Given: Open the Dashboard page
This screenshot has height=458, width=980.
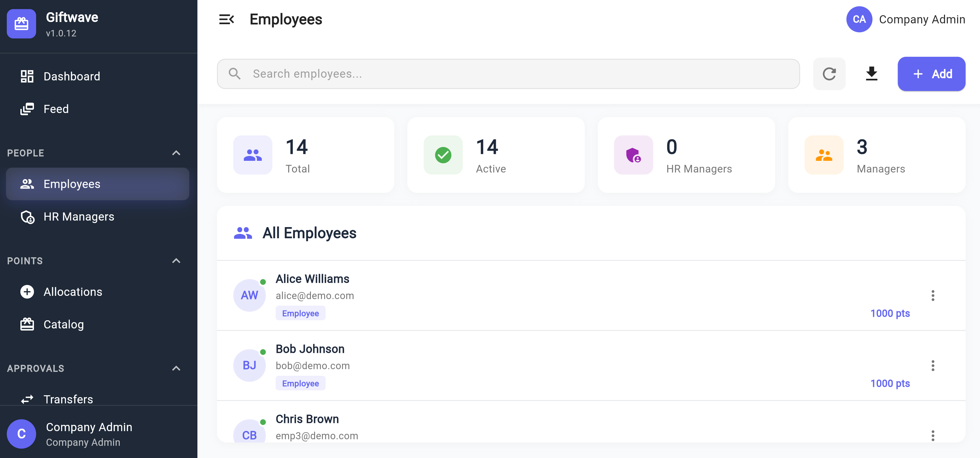Looking at the screenshot, I should tap(97, 76).
